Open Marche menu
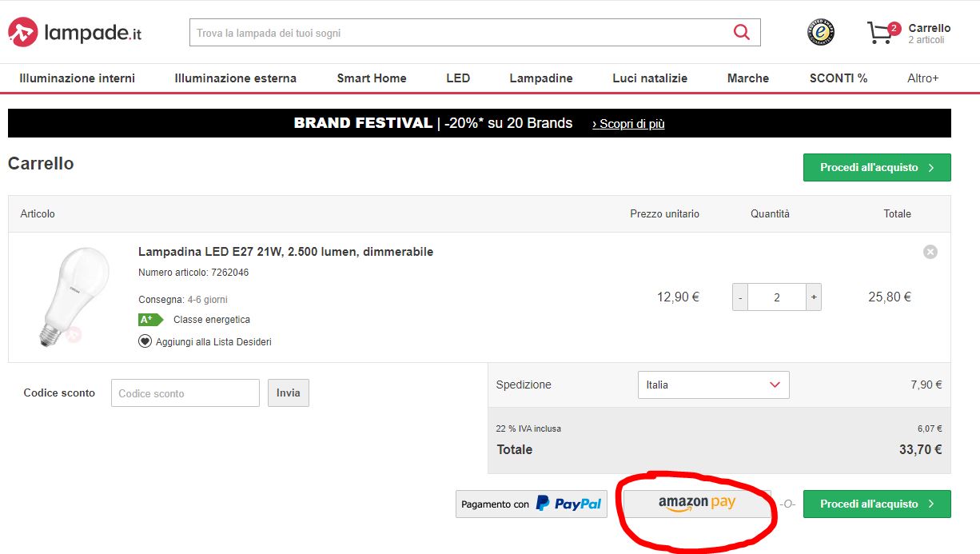The image size is (980, 554). pyautogui.click(x=748, y=78)
